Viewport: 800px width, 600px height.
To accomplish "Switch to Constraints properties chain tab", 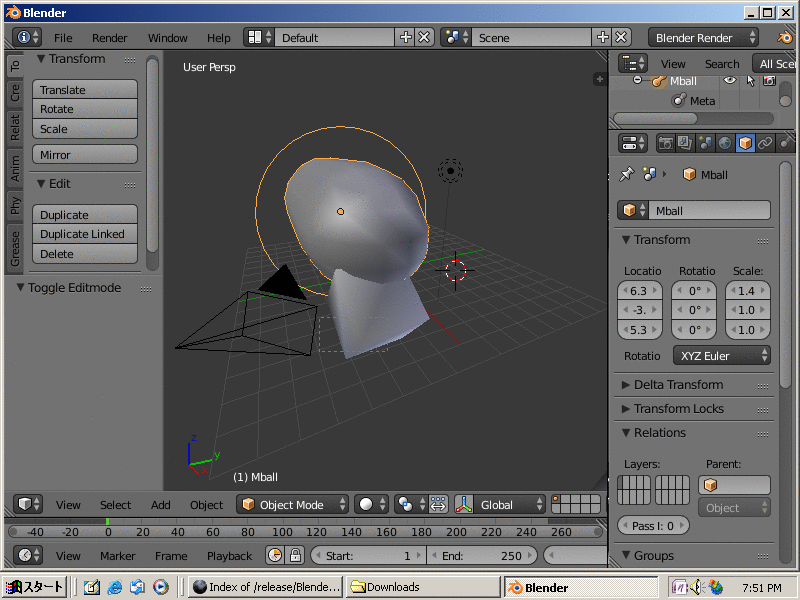I will [764, 143].
